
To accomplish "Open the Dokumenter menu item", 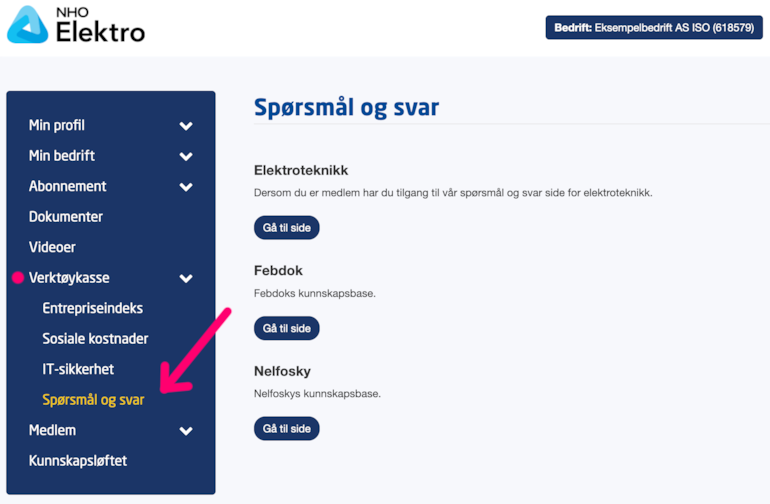I will coord(66,217).
